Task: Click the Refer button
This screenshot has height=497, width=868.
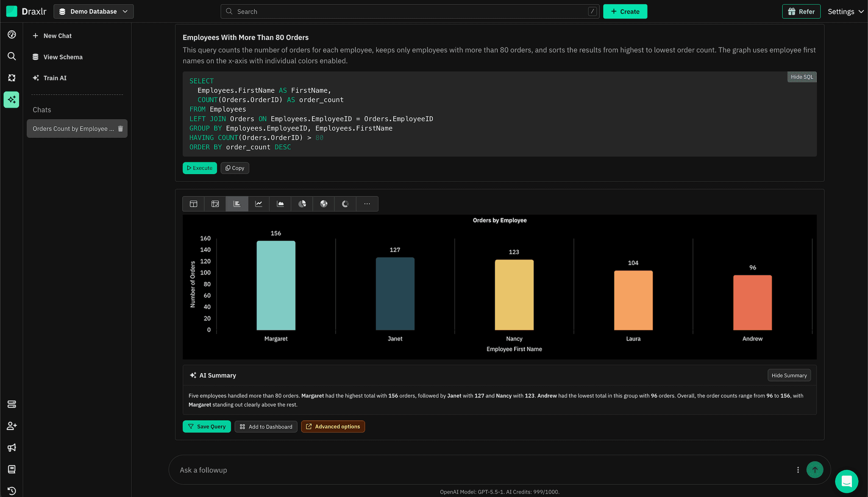Action: coord(801,11)
